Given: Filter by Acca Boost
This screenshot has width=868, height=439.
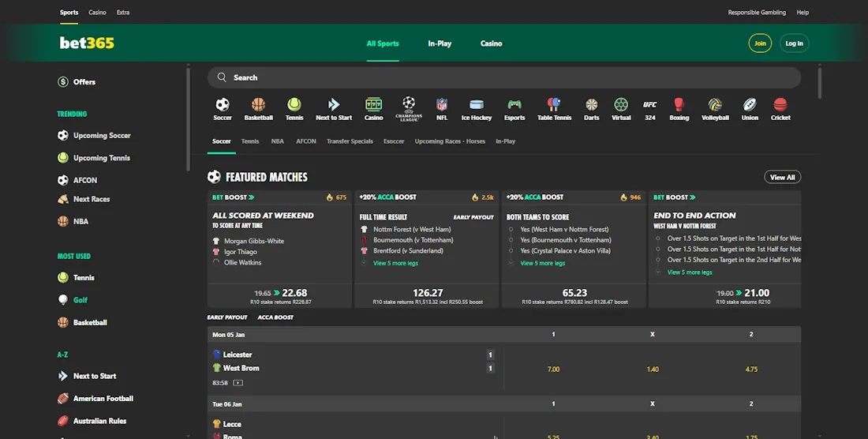Looking at the screenshot, I should (275, 317).
